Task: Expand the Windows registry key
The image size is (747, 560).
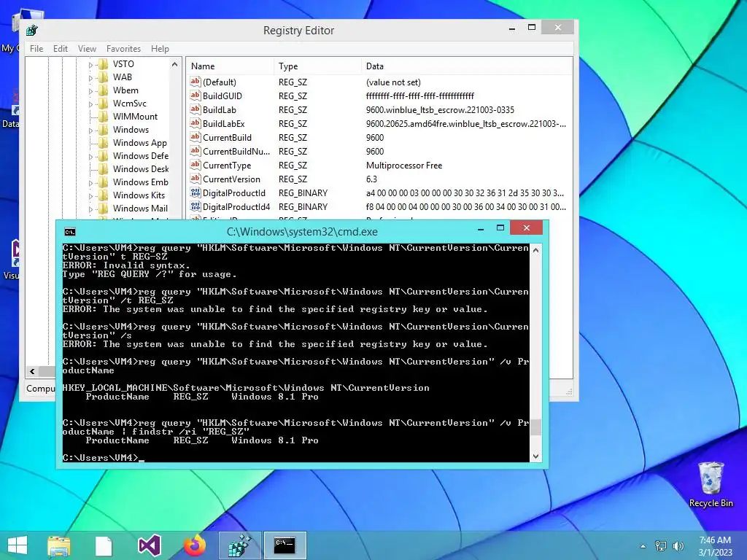Action: click(x=90, y=130)
